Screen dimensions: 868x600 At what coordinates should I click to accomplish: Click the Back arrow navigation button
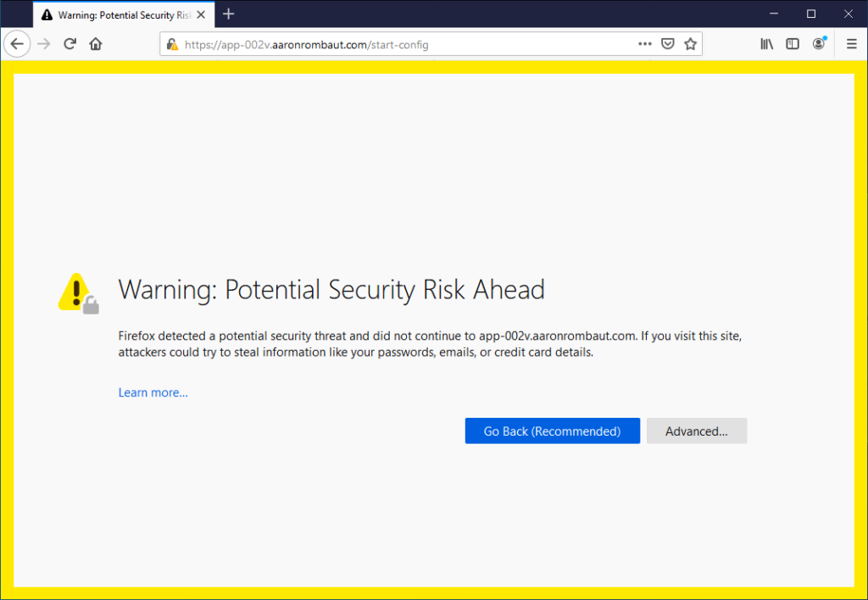tap(17, 44)
